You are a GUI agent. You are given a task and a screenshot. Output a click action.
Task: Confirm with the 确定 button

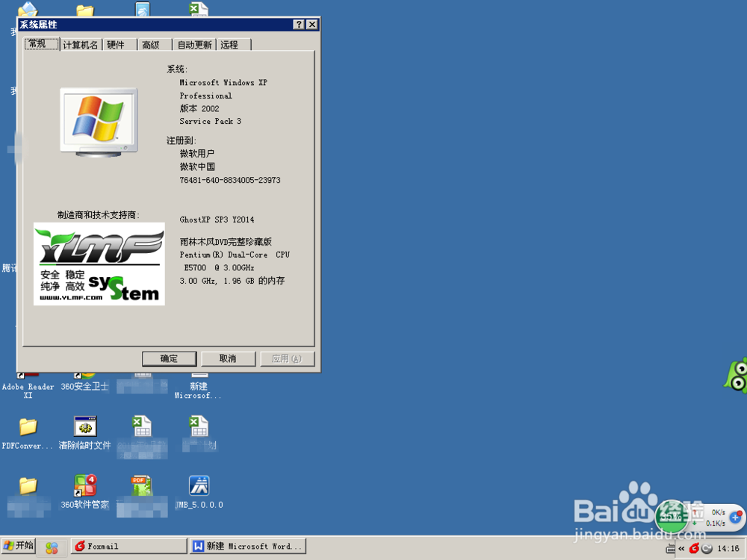(x=169, y=358)
